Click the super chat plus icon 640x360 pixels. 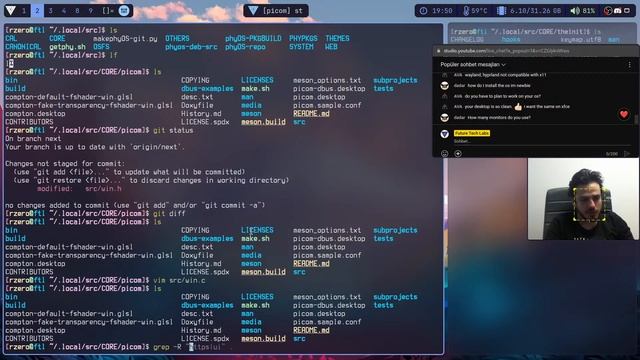[458, 153]
